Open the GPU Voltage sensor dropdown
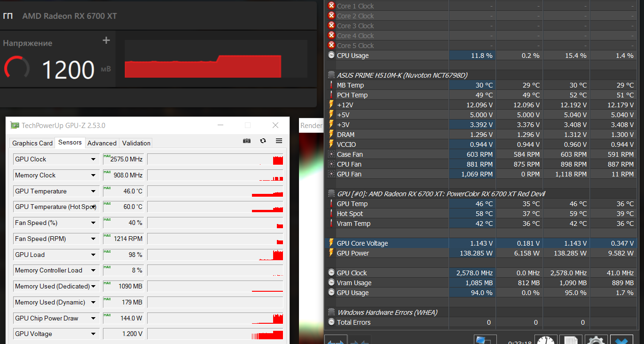Screen dimensions: 644x344 click(93, 334)
